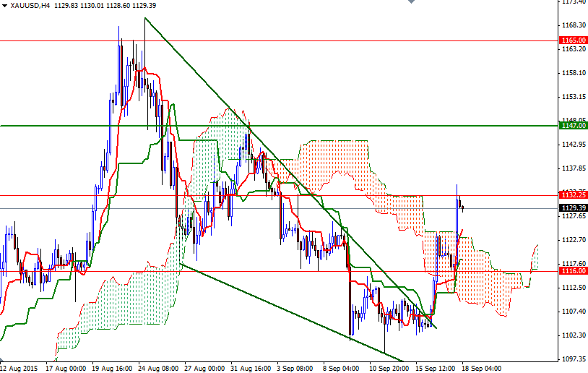Select the 1165.00 red price label
The height and width of the screenshot is (373, 588).
[x=573, y=40]
